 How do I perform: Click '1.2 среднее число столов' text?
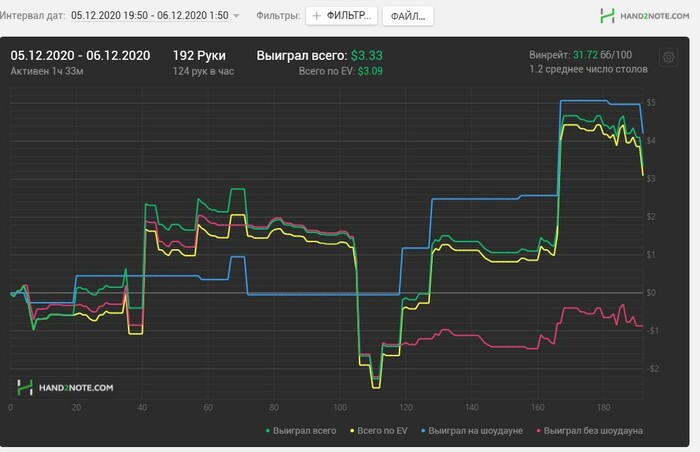pos(588,69)
